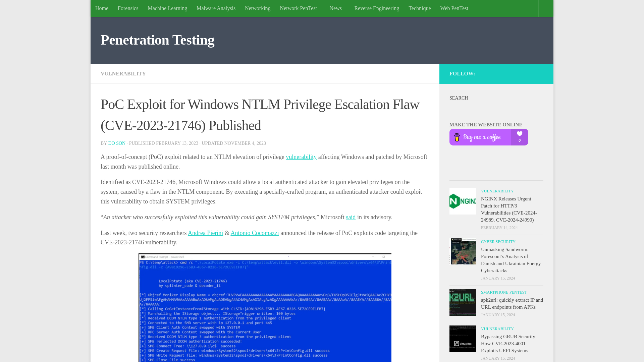Click the apk2url smartphone pentest thumbnail

pyautogui.click(x=463, y=302)
